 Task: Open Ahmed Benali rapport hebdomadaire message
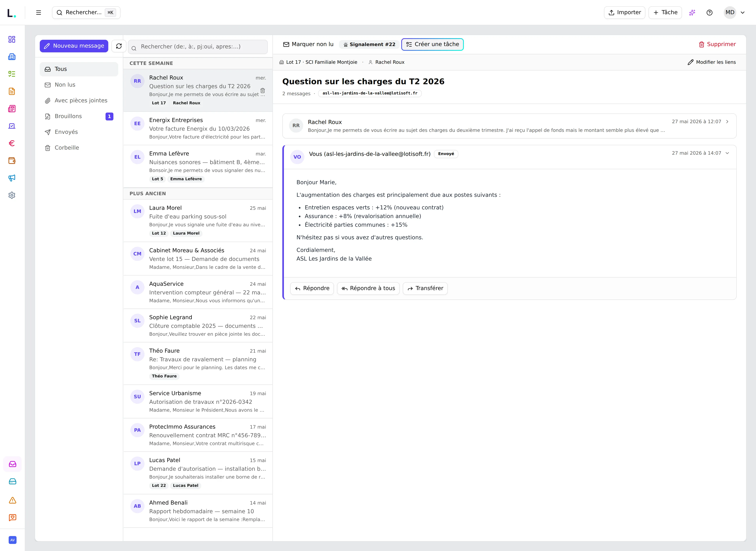(198, 511)
